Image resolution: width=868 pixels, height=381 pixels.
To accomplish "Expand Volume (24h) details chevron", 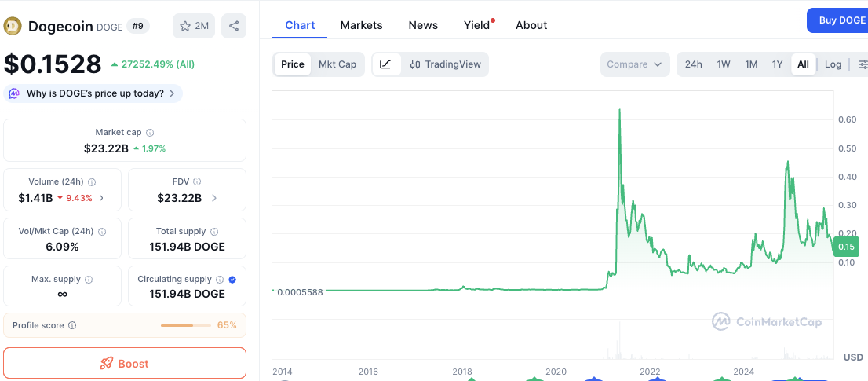I will click(x=101, y=198).
